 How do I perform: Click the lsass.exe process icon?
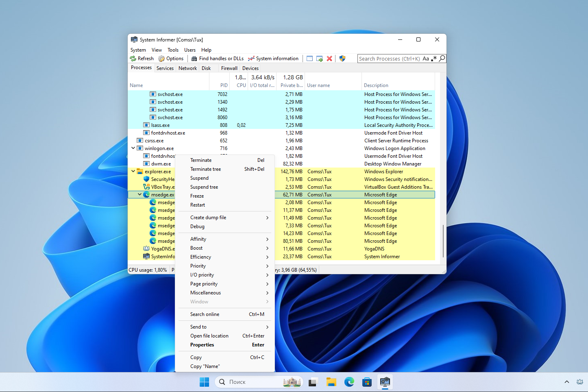(x=146, y=125)
